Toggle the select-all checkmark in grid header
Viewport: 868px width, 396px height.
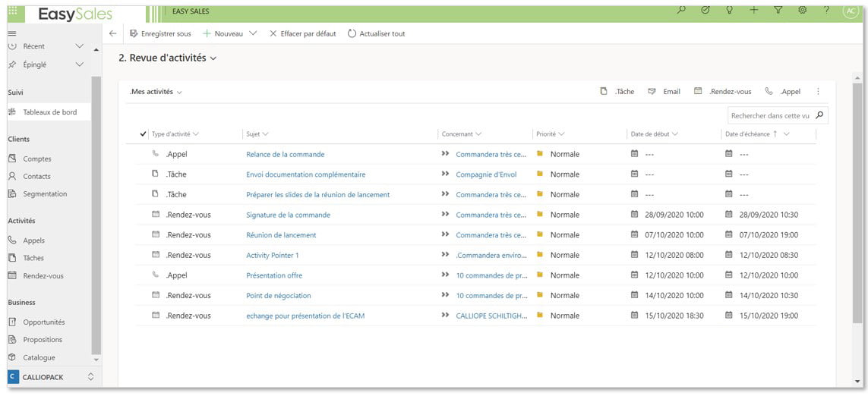coord(144,134)
